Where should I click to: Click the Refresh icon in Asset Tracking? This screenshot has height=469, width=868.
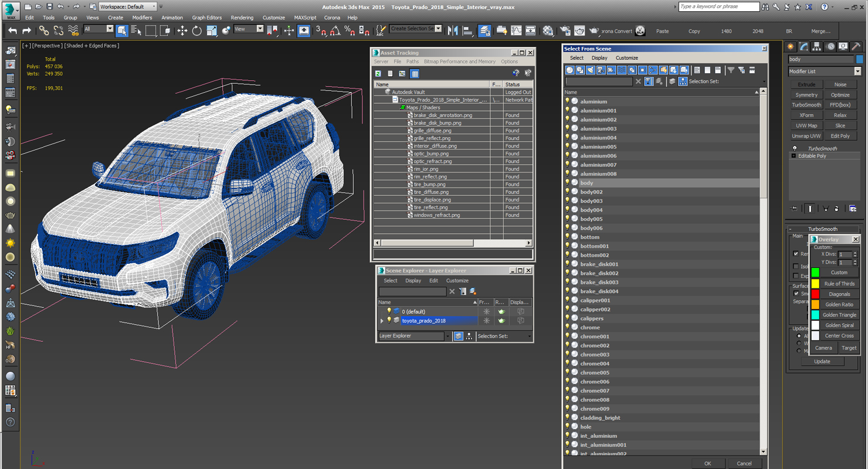(378, 74)
